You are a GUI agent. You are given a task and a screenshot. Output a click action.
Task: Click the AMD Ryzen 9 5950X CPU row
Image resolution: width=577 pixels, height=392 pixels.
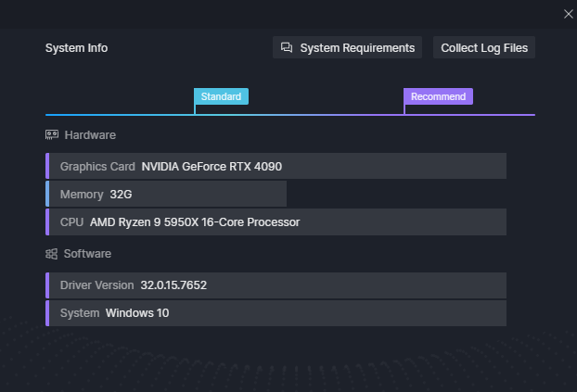(276, 221)
